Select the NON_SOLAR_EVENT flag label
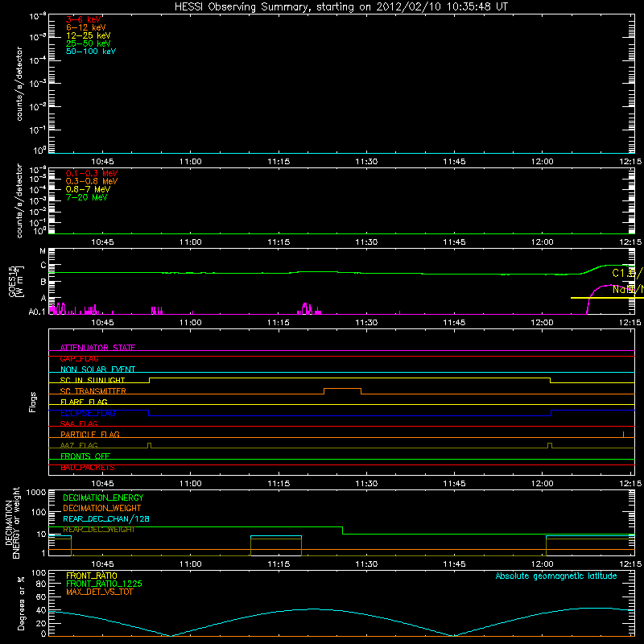The height and width of the screenshot is (644, 644). [x=97, y=369]
